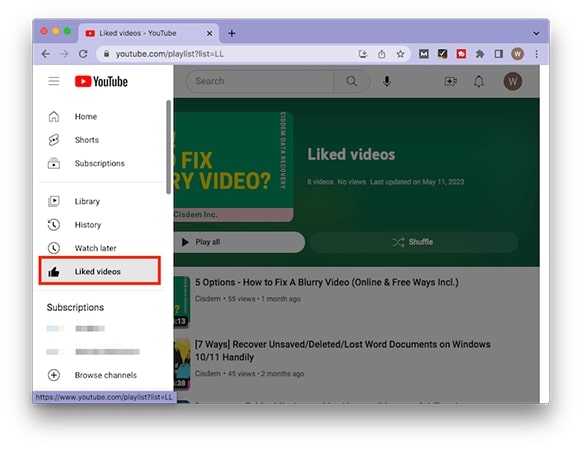Open the tab search dropdown chevron
Image resolution: width=582 pixels, height=450 pixels.
pyautogui.click(x=536, y=33)
